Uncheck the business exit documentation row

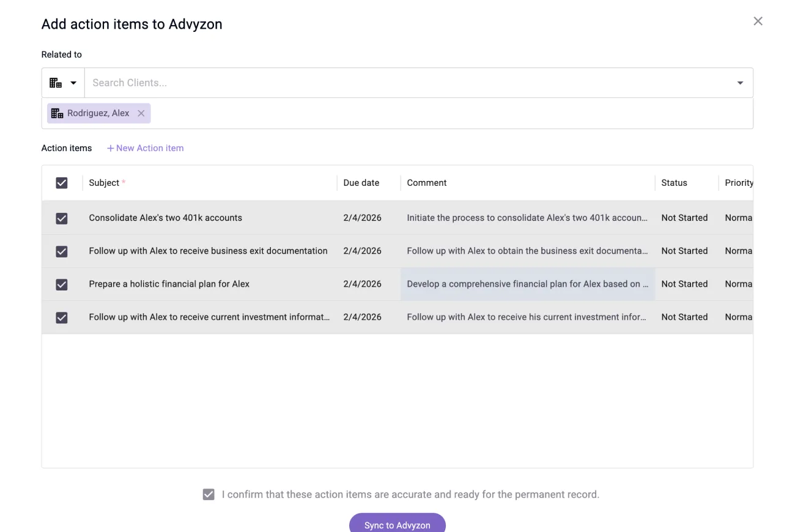click(62, 251)
